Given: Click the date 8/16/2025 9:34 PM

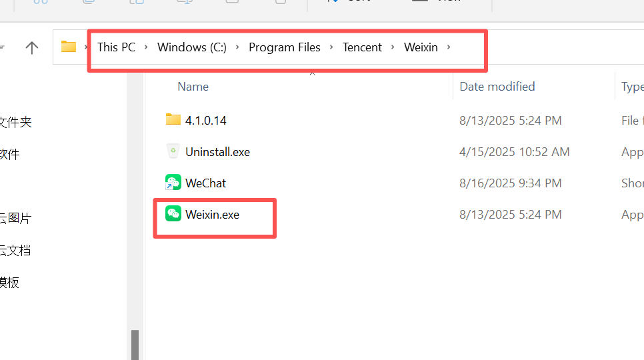Looking at the screenshot, I should pos(511,183).
